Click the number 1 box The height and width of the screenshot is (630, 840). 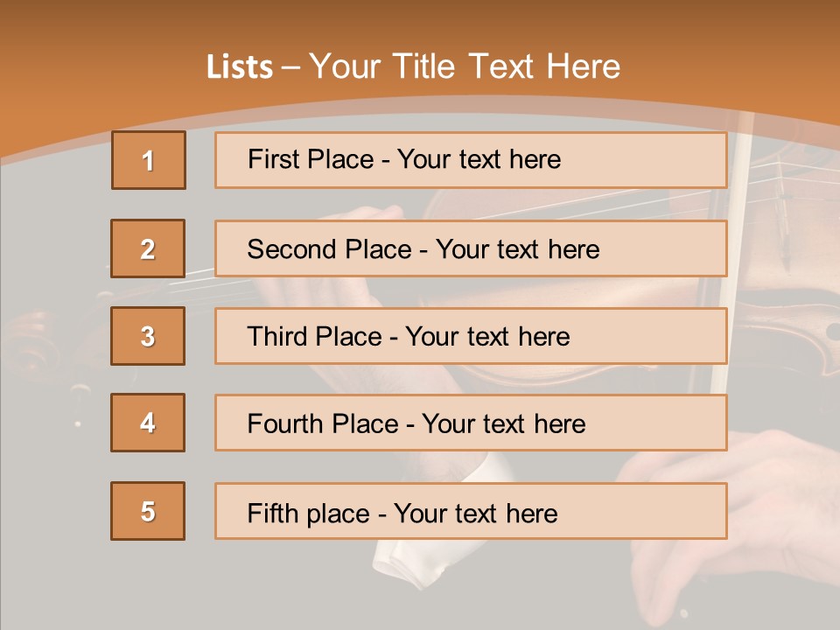pos(148,160)
